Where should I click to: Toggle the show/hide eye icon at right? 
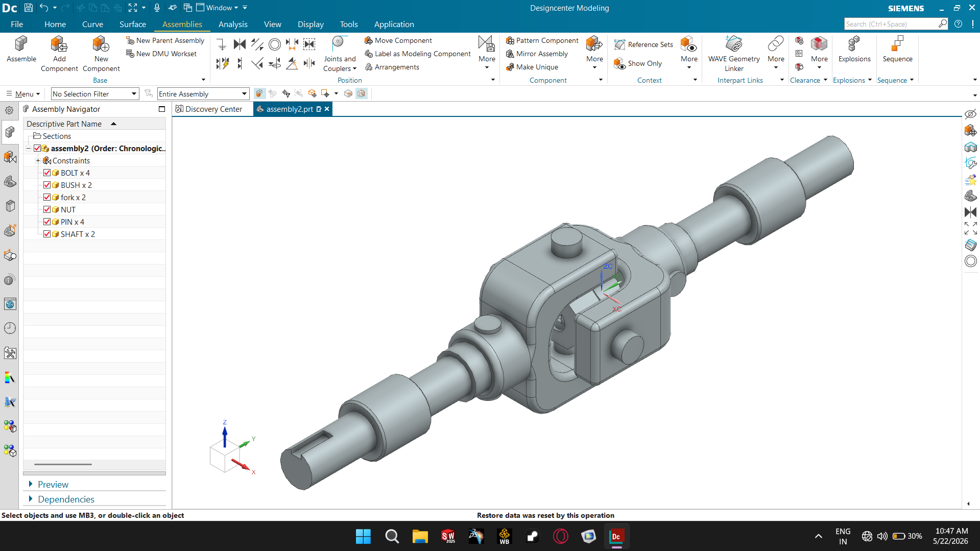tap(970, 113)
